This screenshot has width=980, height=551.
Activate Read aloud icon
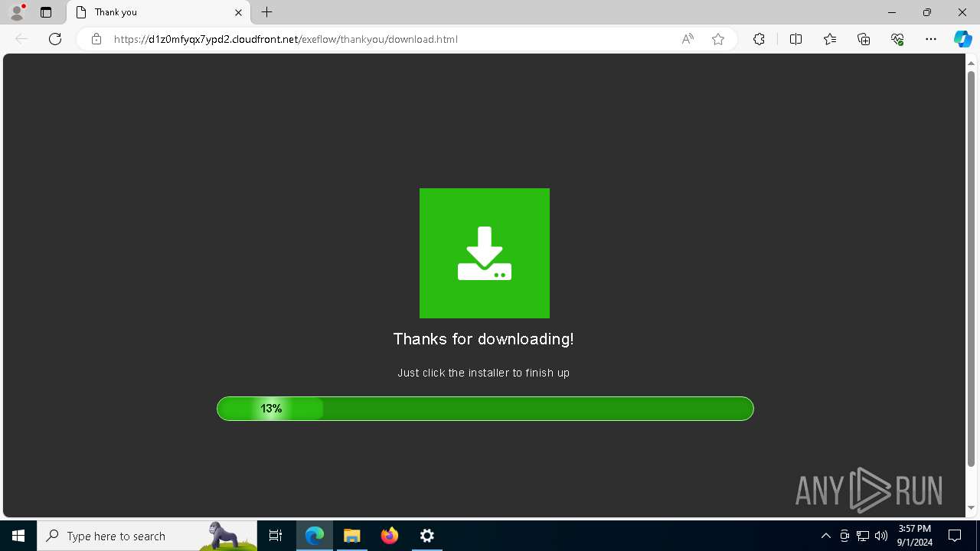[688, 39]
